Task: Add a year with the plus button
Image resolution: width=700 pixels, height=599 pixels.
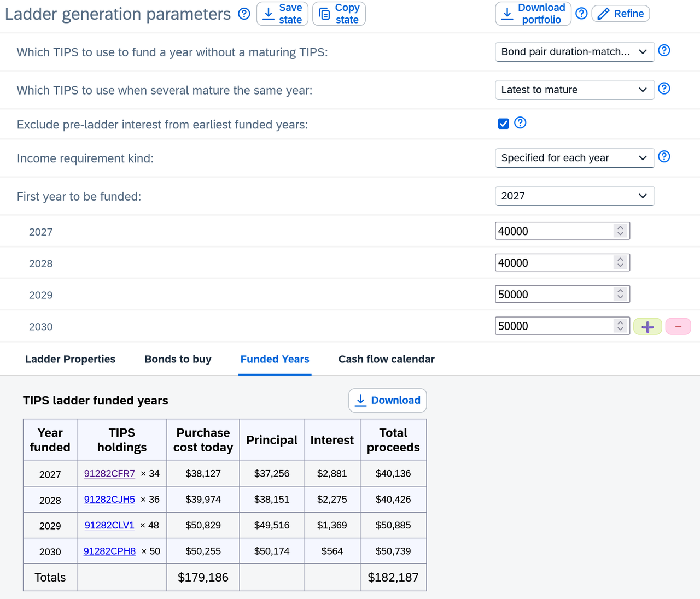Action: pos(647,327)
